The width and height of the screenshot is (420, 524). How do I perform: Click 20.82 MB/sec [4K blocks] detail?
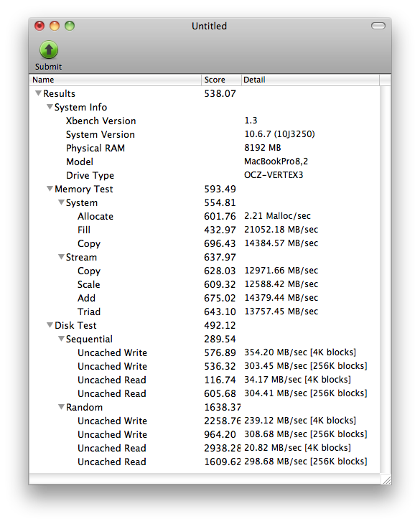[x=297, y=448]
